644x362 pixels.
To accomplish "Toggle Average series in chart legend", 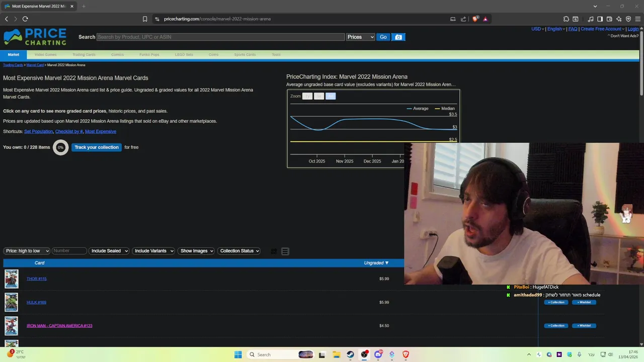I will (x=418, y=109).
